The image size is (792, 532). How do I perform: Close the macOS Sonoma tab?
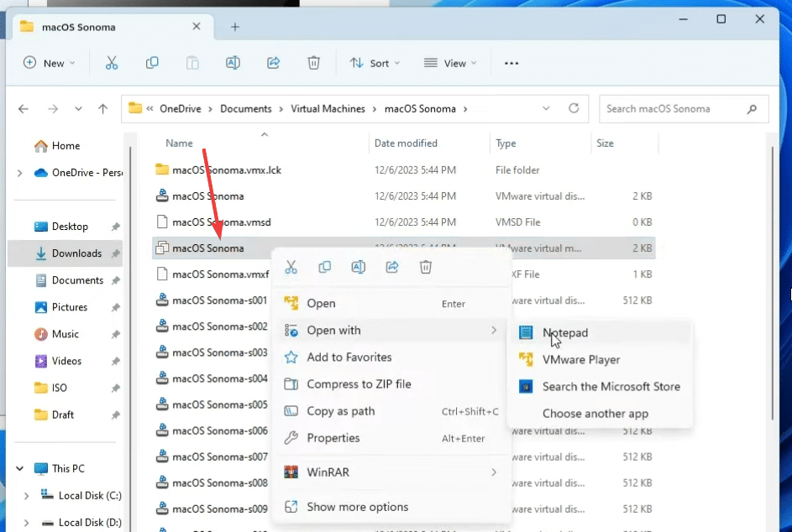(197, 26)
